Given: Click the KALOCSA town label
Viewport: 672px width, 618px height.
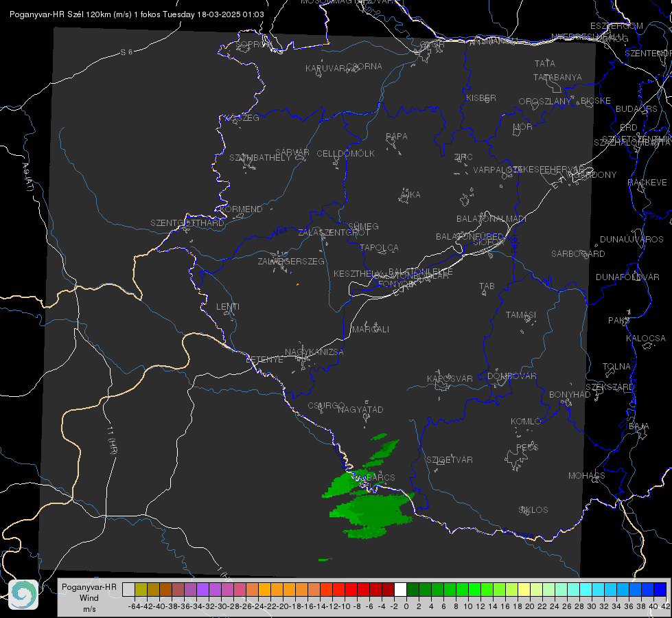Looking at the screenshot, I should (646, 338).
